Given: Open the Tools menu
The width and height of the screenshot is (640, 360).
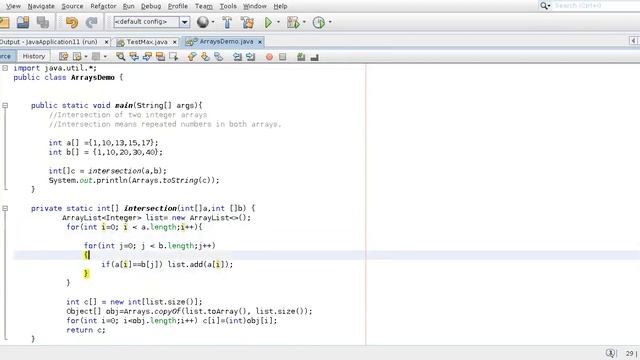Looking at the screenshot, I should click(x=228, y=6).
